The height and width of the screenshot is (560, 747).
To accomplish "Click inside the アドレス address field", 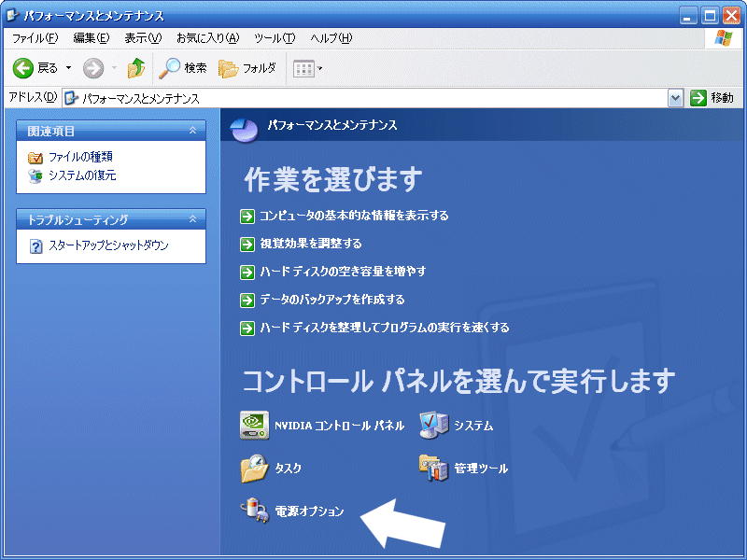I will (365, 98).
